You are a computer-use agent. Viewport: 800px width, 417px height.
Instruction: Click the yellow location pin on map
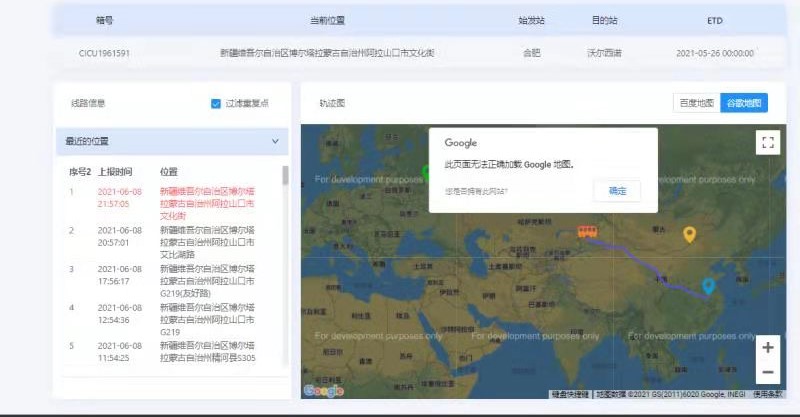click(689, 235)
